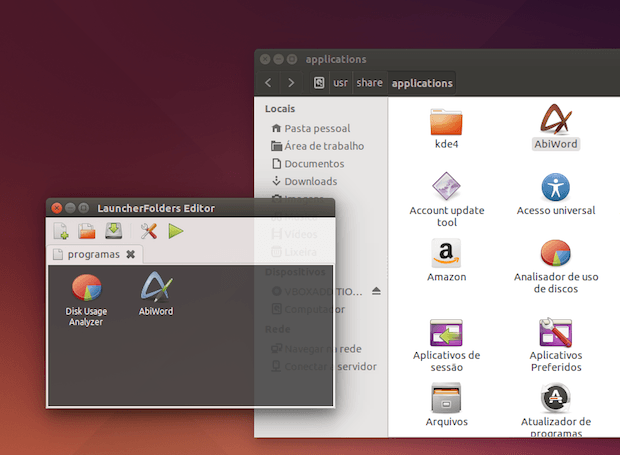Click the save/download icon in LauncherFolders toolbar
620x455 pixels.
click(113, 231)
